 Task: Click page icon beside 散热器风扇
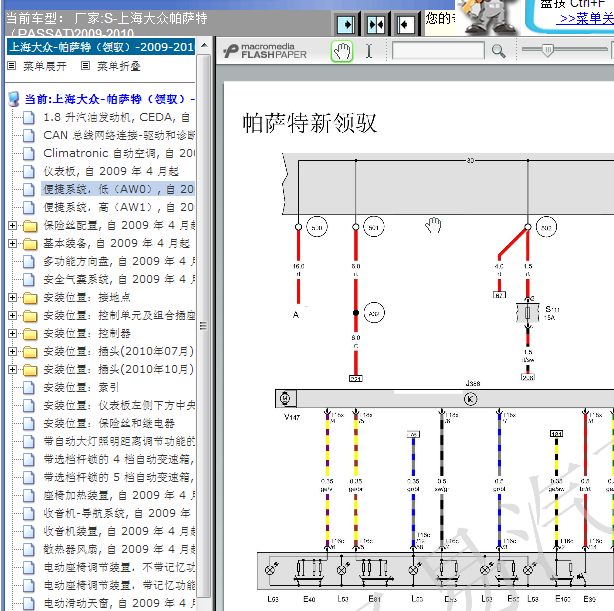click(x=29, y=550)
